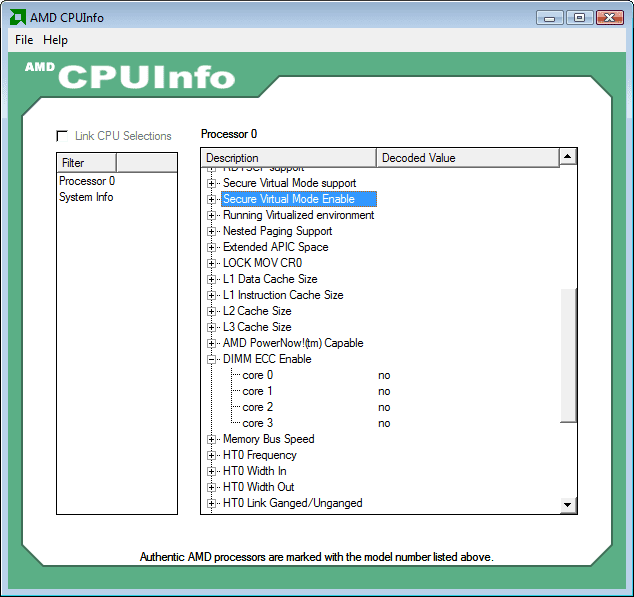The width and height of the screenshot is (634, 597).
Task: Expand Extended APIC Space node
Action: (x=211, y=248)
